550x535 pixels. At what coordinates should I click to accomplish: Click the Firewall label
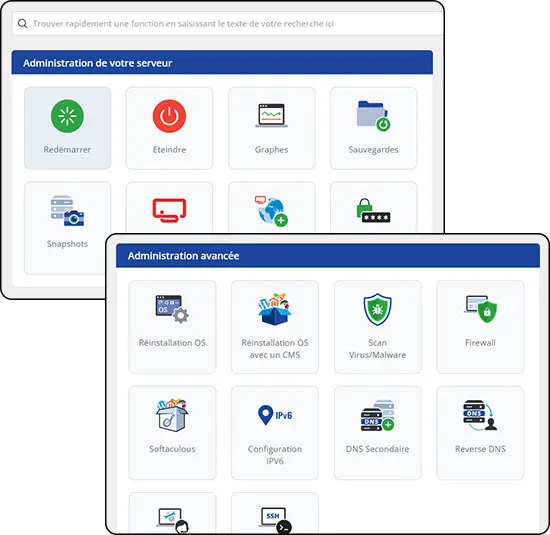(x=480, y=343)
